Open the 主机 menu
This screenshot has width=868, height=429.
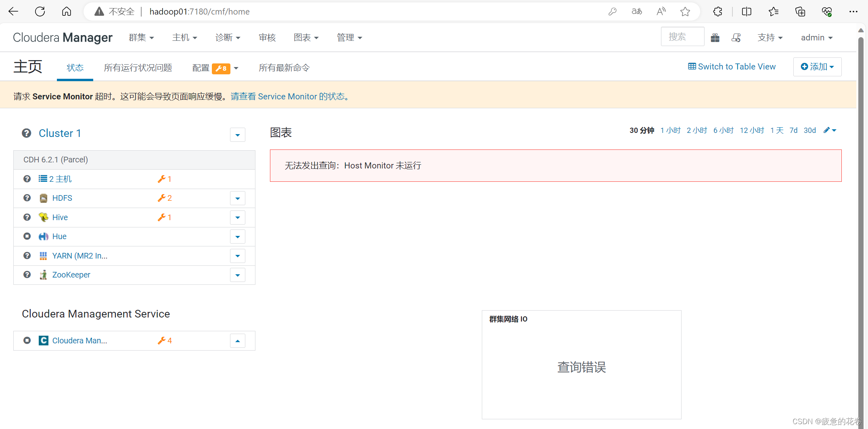point(184,38)
